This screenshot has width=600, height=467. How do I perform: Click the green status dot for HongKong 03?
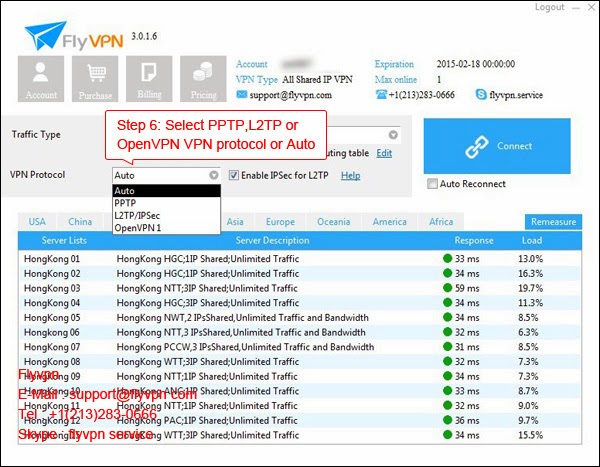tap(447, 287)
